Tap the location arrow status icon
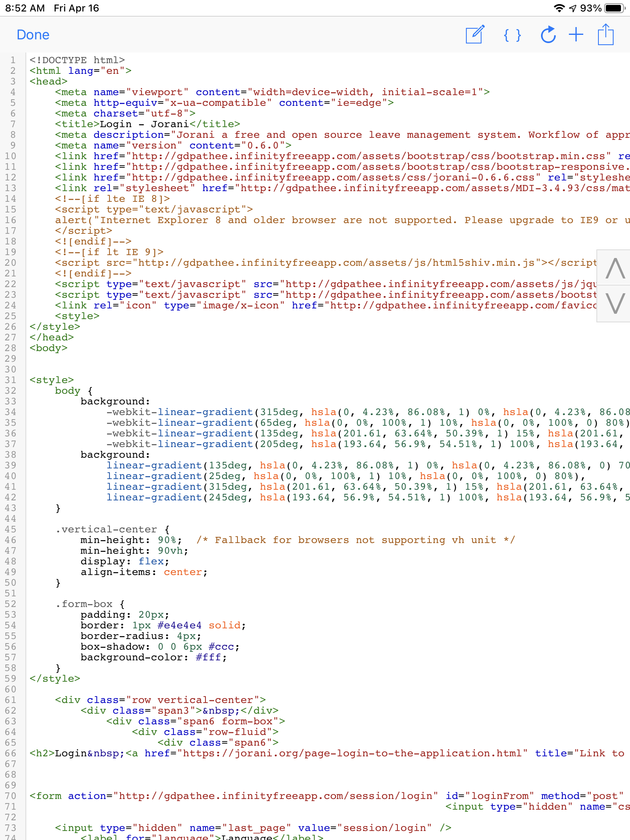This screenshot has width=630, height=840. 573,8
